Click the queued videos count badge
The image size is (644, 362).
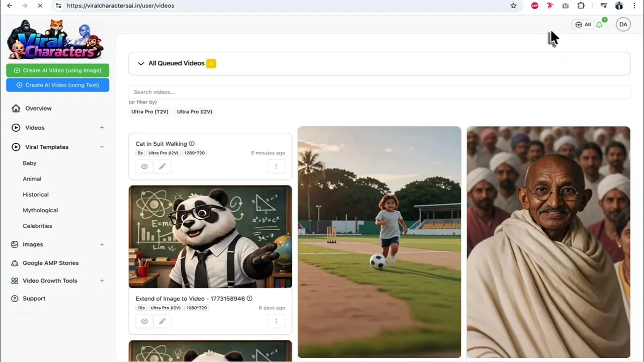(x=211, y=63)
